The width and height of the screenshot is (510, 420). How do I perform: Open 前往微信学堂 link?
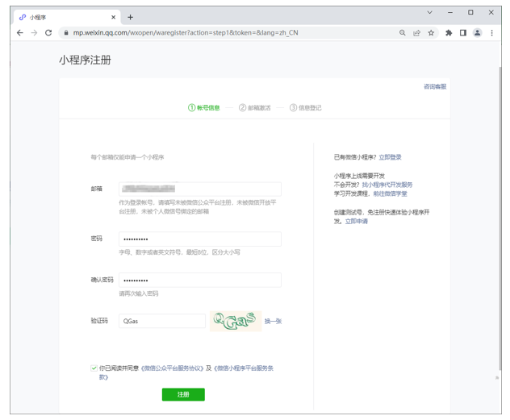click(x=390, y=193)
